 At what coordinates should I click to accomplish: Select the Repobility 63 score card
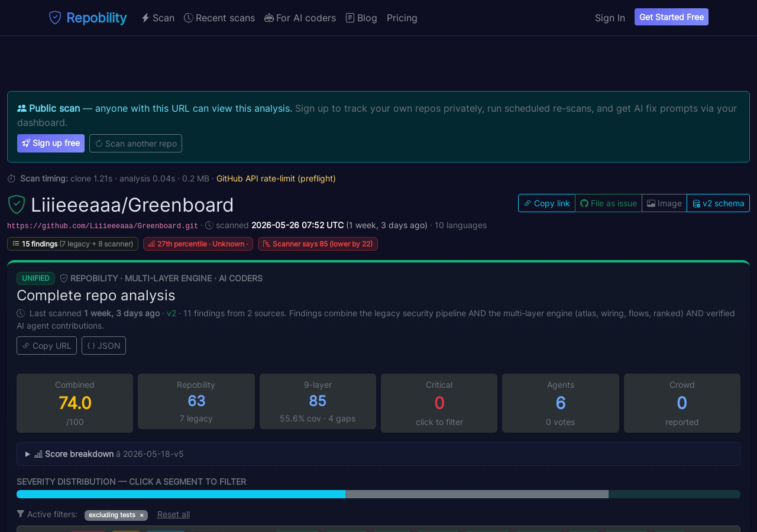pos(196,401)
